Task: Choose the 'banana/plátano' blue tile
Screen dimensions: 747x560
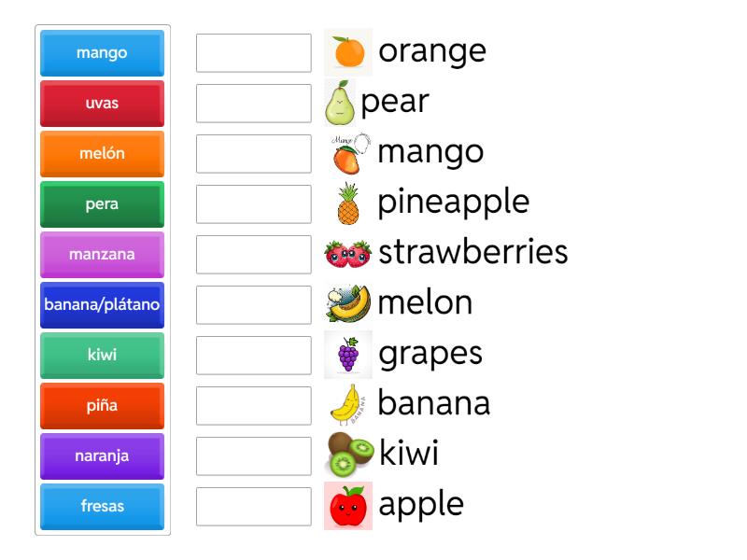Action: (x=101, y=304)
